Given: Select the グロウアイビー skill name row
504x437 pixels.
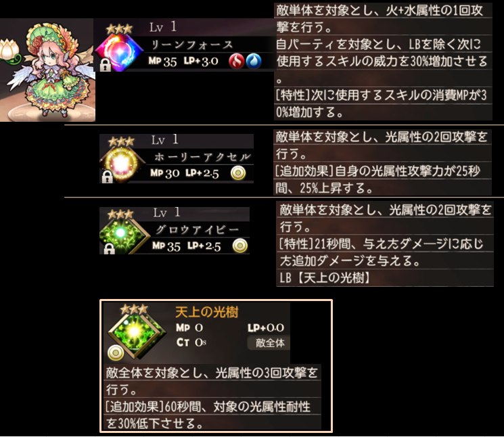Looking at the screenshot, I should (x=200, y=229).
